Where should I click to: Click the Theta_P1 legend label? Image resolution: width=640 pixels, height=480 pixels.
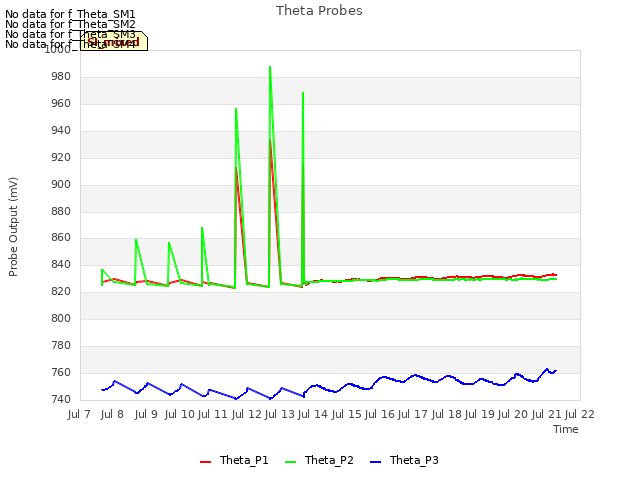[x=244, y=460]
